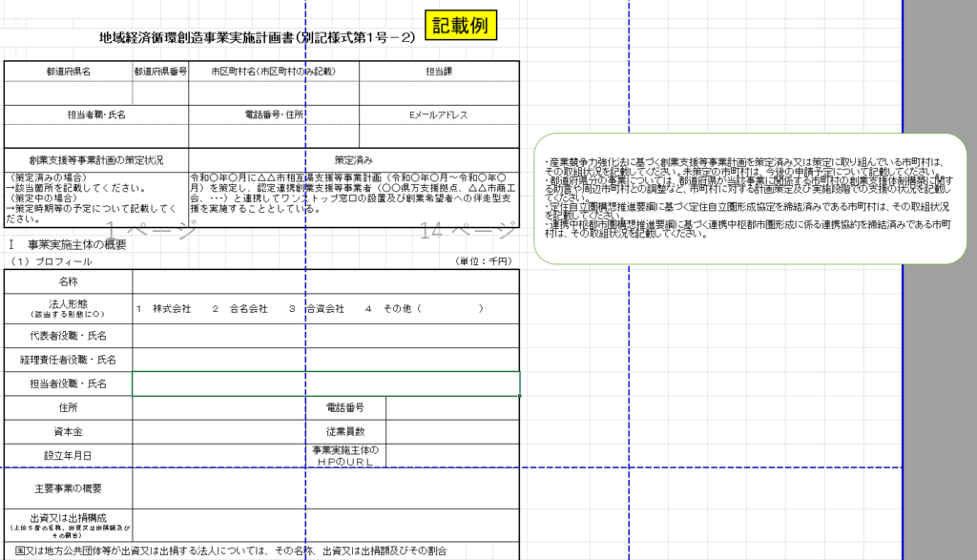Click the empty input cell beside 名称

(325, 282)
